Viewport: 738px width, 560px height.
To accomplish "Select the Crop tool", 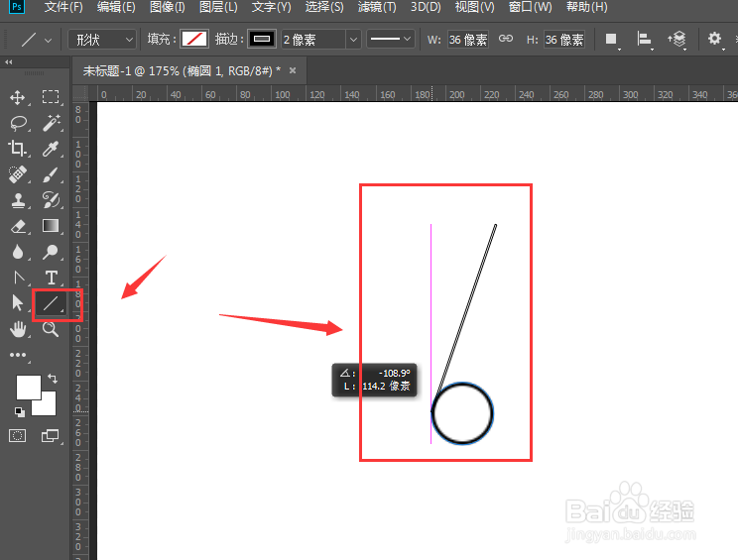I will pos(18,149).
